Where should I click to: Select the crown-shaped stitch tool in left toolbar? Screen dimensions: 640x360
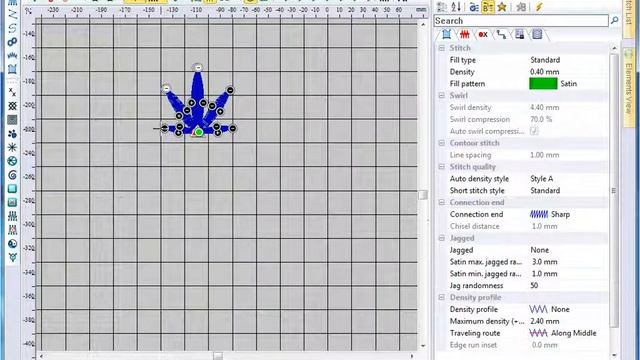point(12,56)
